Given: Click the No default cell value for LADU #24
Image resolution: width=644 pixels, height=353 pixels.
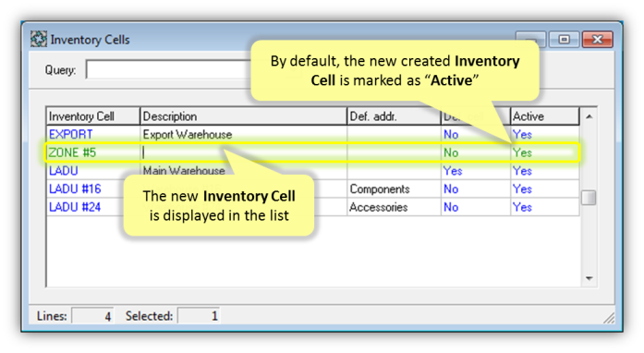Looking at the screenshot, I should click(x=451, y=207).
